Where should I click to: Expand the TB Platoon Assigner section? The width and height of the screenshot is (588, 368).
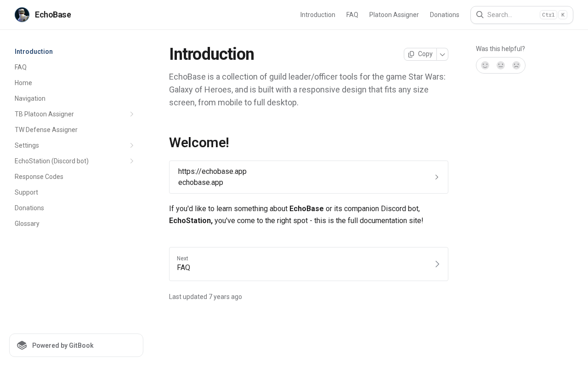coord(132,114)
